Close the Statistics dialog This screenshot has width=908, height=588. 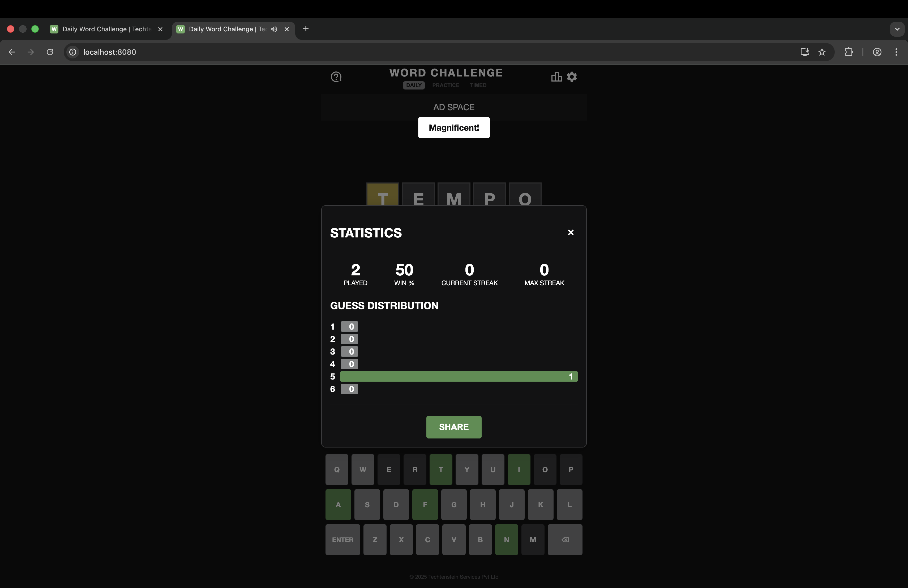click(x=570, y=232)
